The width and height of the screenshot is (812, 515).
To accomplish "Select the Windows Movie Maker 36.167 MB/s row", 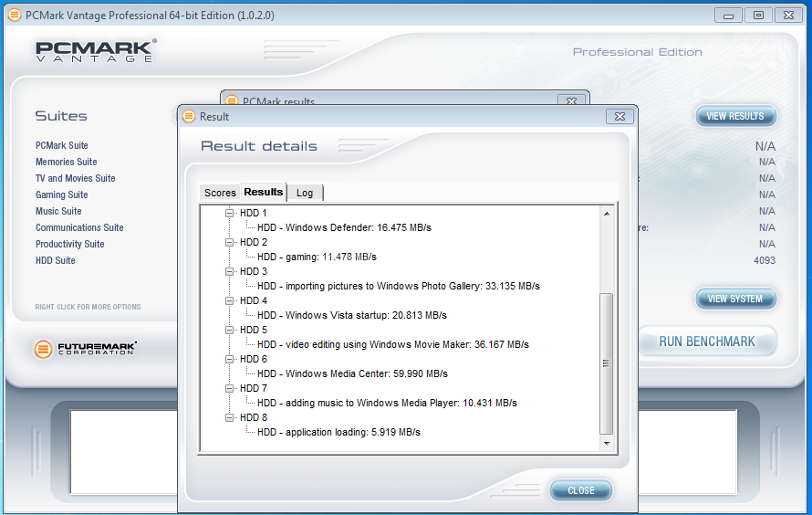I will coord(393,344).
